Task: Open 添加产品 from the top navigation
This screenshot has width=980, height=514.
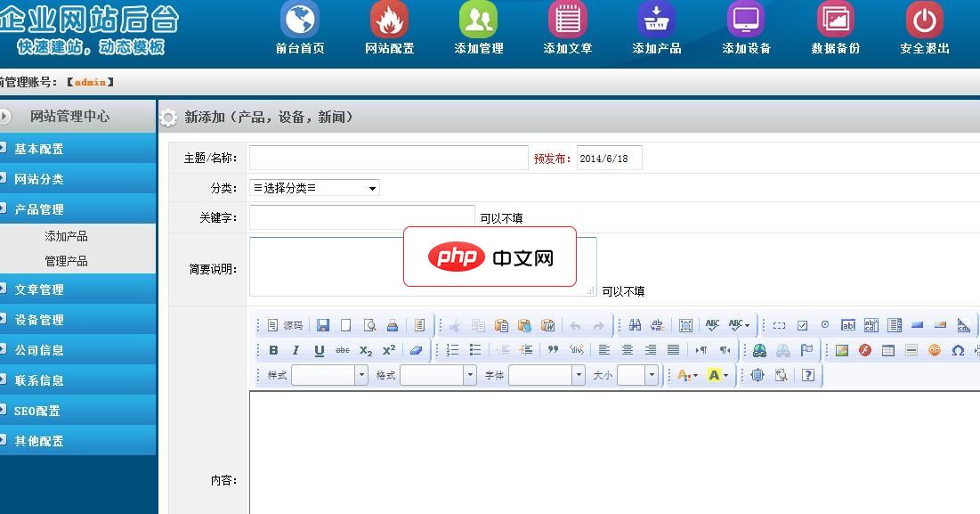Action: [656, 20]
